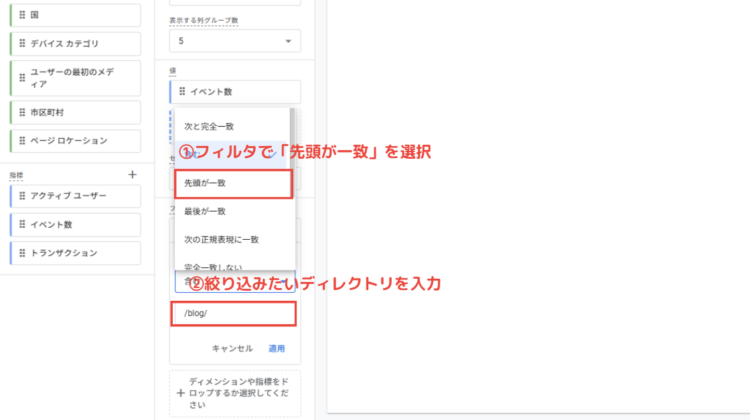Click the イベント数 chip under 値

235,91
